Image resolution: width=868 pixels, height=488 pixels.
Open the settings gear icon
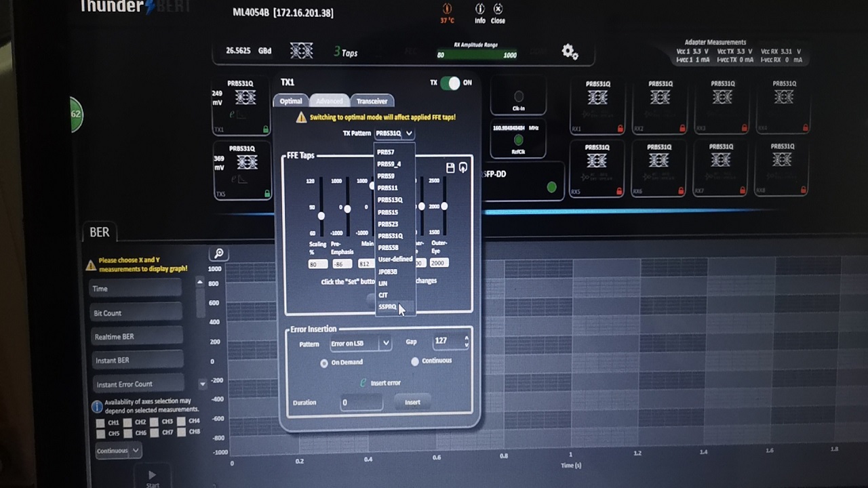tap(570, 52)
